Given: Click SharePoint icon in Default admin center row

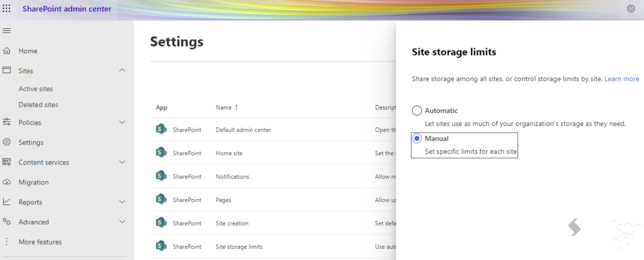Looking at the screenshot, I should tap(161, 130).
